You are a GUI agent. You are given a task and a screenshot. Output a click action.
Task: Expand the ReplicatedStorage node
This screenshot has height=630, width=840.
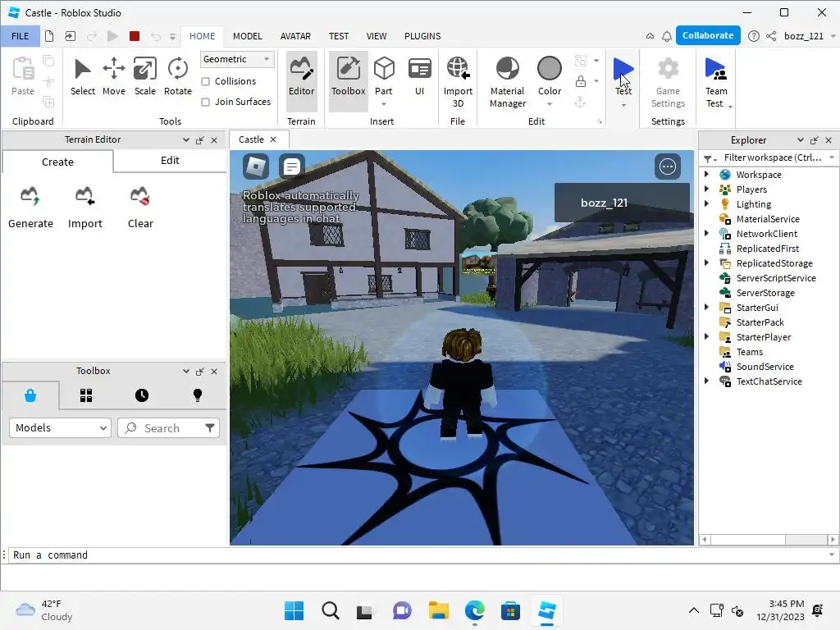706,263
